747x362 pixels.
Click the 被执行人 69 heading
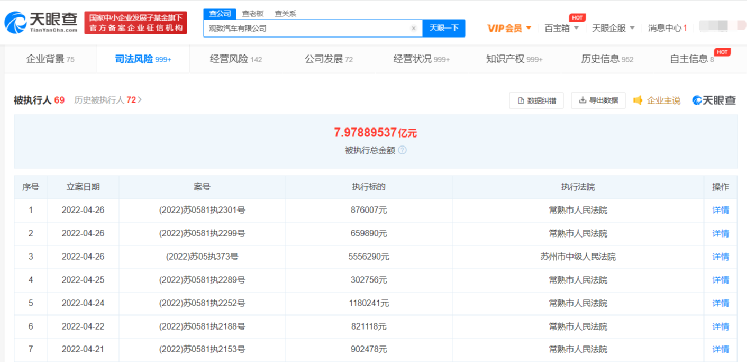tap(39, 100)
